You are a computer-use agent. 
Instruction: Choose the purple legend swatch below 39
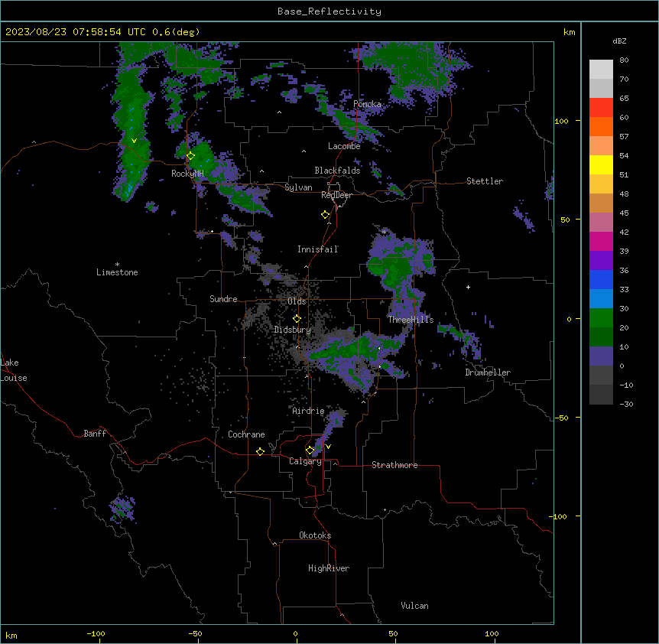click(601, 260)
